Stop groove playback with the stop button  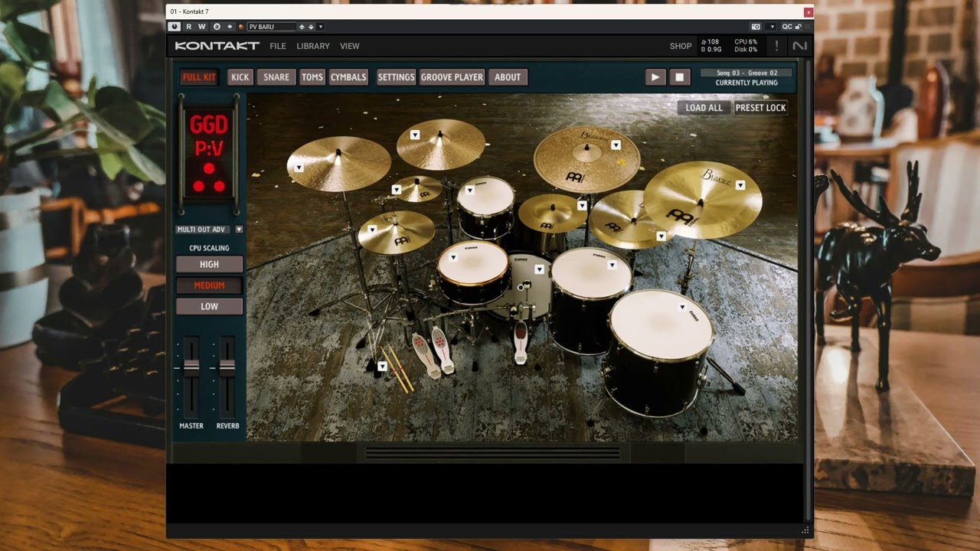pos(679,77)
